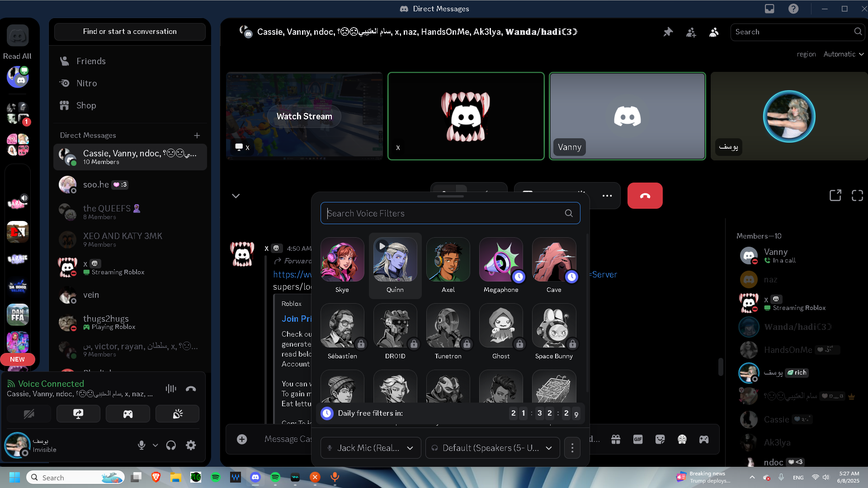Open the Inbox icon
Screen dimensions: 868x488
tap(769, 9)
